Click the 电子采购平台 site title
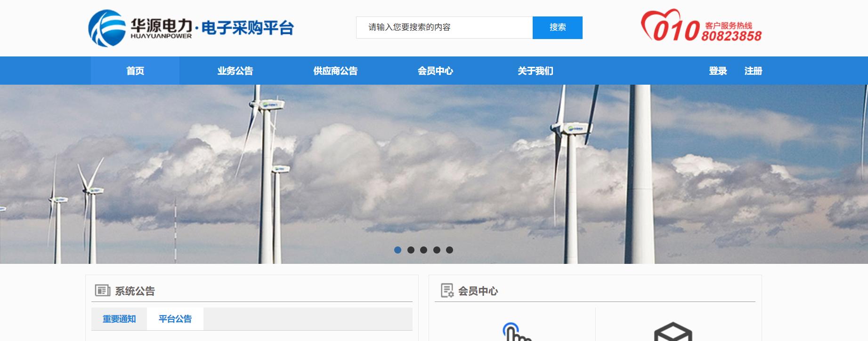The image size is (868, 341). coord(248,28)
